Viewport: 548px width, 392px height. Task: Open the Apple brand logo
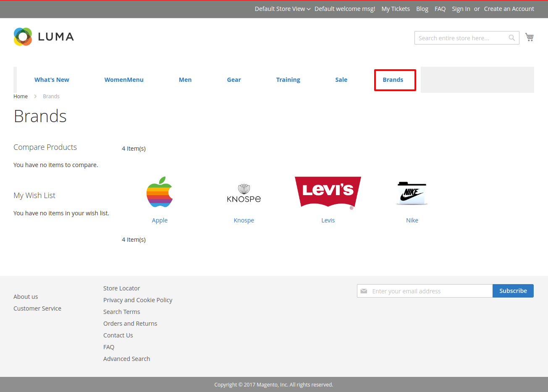tap(160, 192)
